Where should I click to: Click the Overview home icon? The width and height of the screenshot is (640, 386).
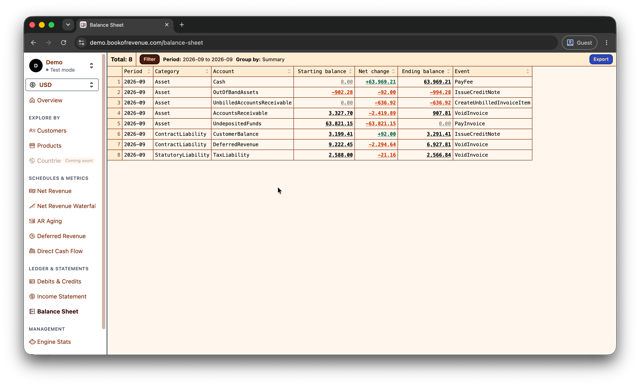pyautogui.click(x=32, y=100)
